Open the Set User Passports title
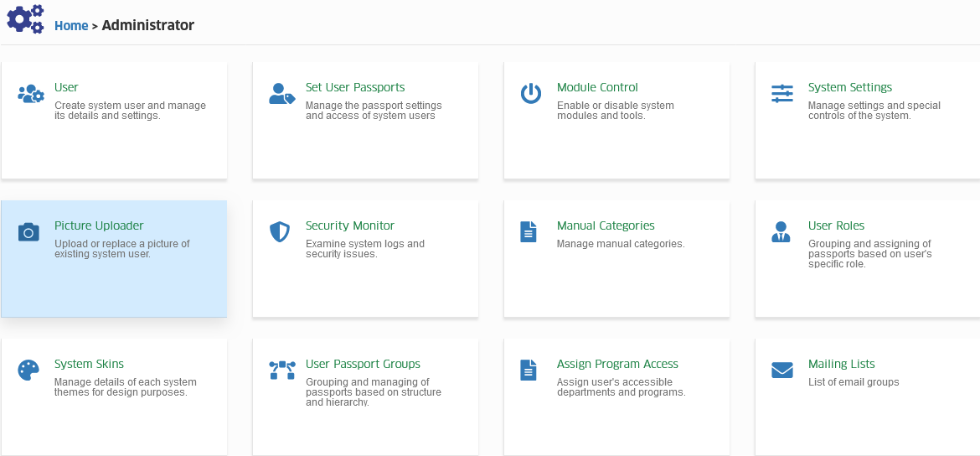The image size is (980, 456). point(355,87)
